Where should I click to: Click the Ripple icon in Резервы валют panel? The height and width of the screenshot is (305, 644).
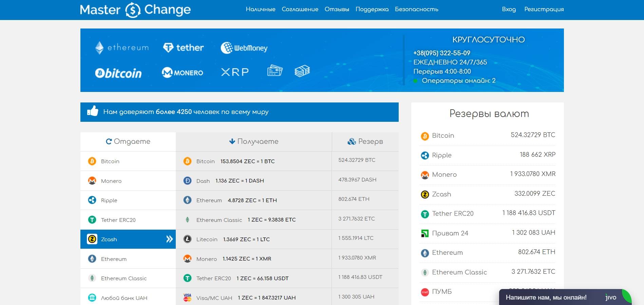425,155
